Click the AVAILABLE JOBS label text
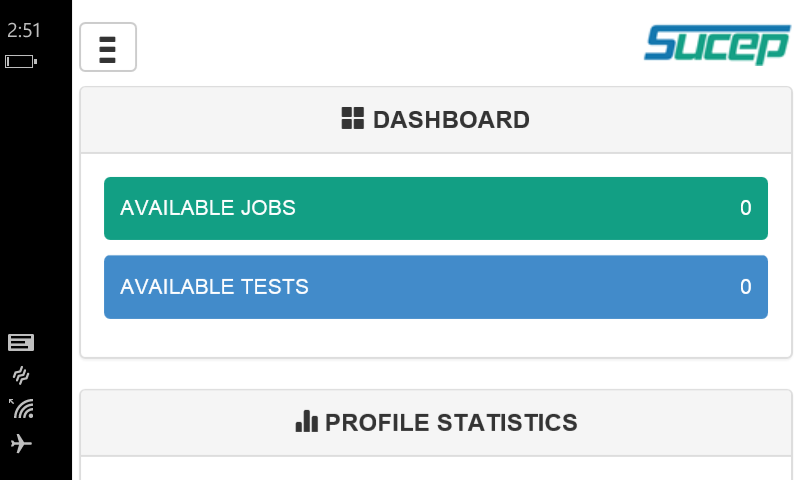800x480 pixels. pyautogui.click(x=208, y=208)
